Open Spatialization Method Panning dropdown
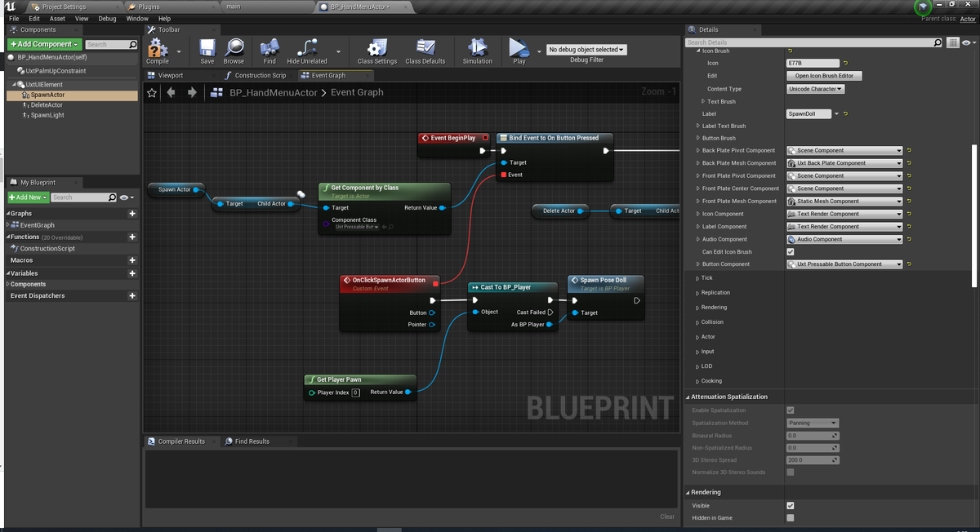Image resolution: width=980 pixels, height=532 pixels. [x=813, y=423]
